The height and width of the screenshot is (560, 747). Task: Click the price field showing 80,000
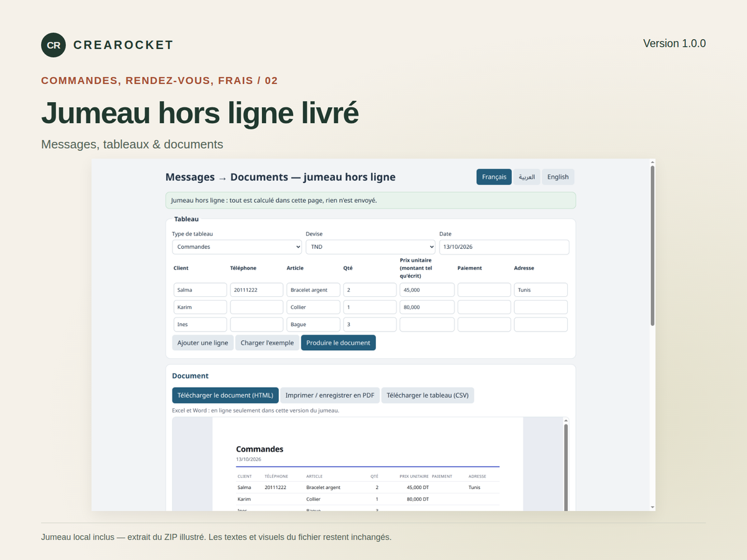point(427,307)
